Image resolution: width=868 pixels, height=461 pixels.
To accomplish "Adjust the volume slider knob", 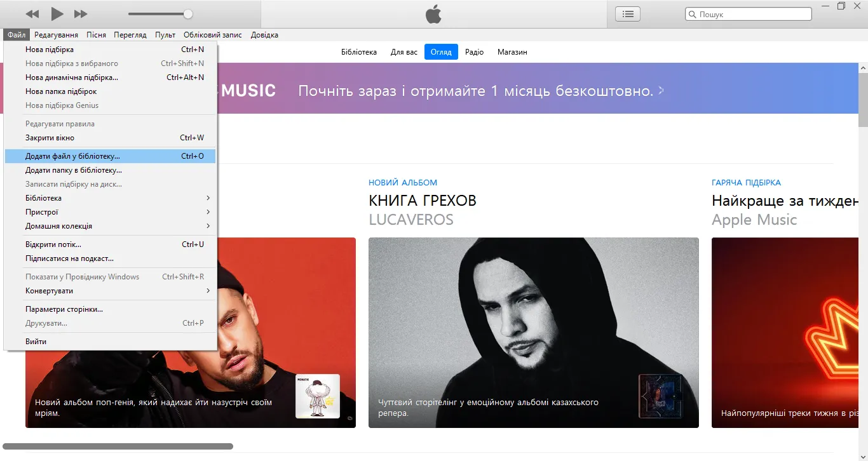I will [x=188, y=14].
